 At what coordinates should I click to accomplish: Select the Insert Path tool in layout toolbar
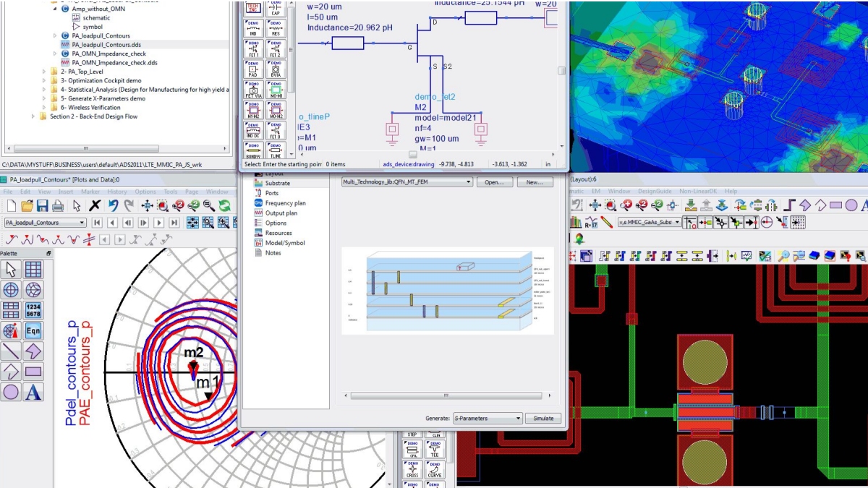click(x=788, y=205)
